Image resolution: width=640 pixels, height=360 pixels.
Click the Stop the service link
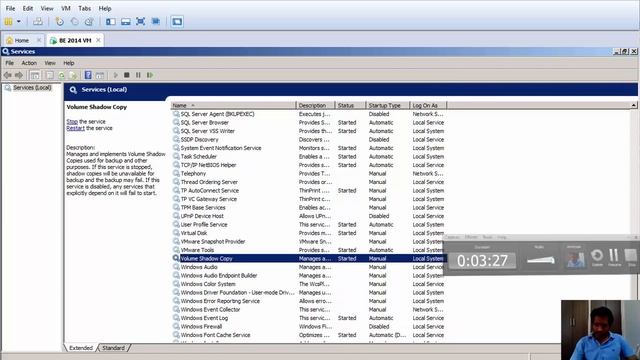click(x=72, y=122)
